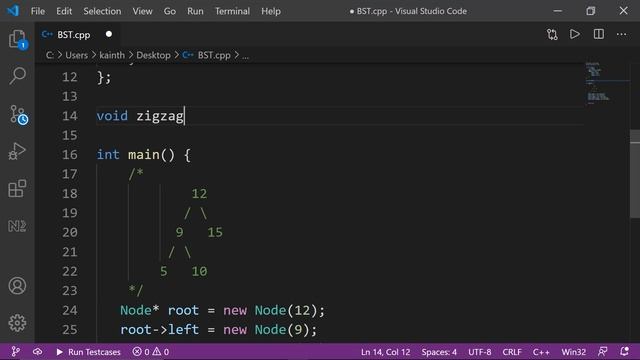This screenshot has width=640, height=360.
Task: Restore down the window
Action: pyautogui.click(x=590, y=11)
